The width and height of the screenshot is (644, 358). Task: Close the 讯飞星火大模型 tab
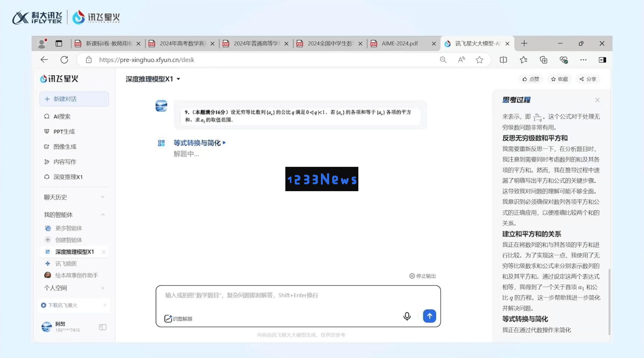[507, 44]
